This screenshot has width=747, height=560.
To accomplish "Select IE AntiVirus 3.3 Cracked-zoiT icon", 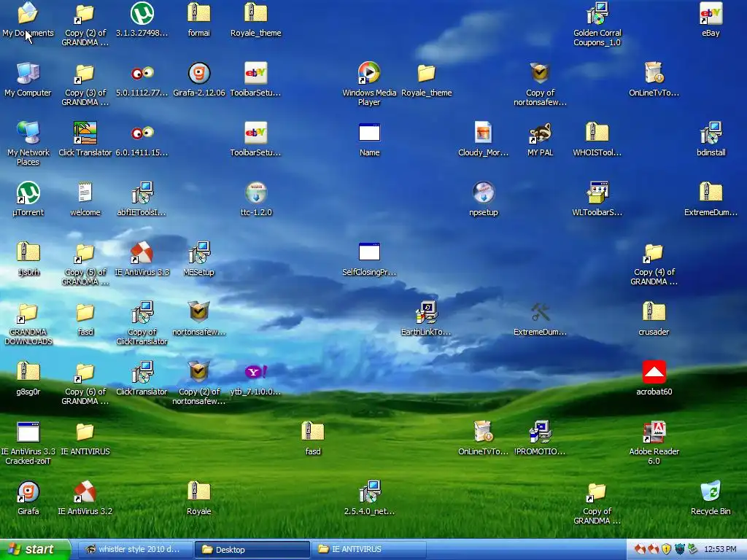I will tap(28, 443).
